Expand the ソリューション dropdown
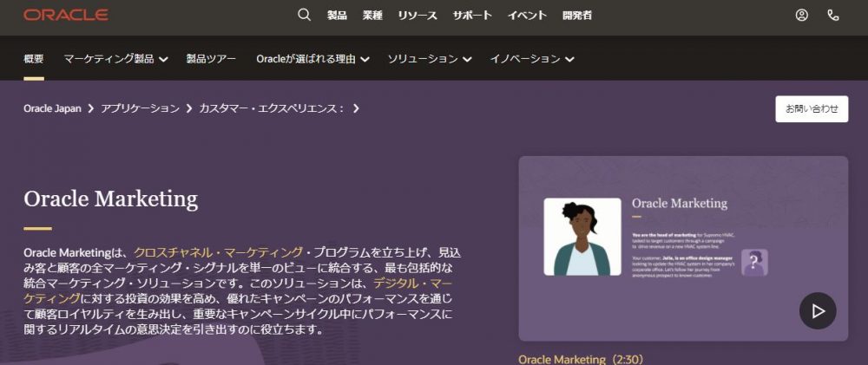Screen dimensions: 868x365 click(x=429, y=59)
